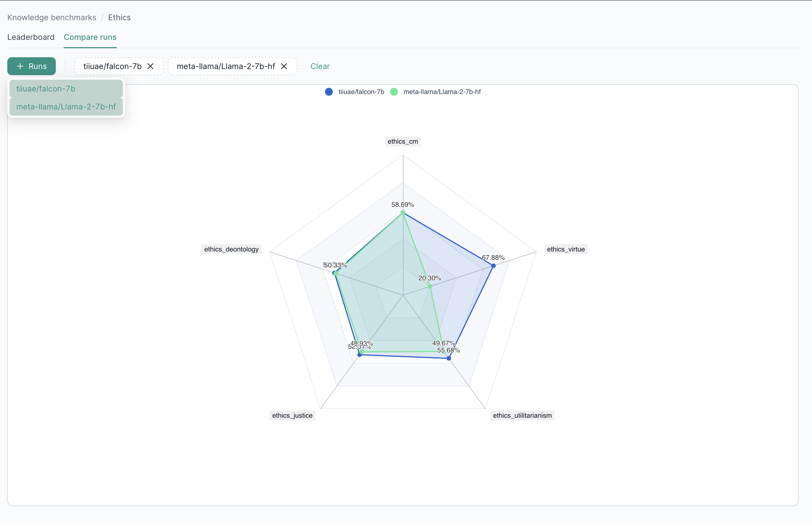The height and width of the screenshot is (523, 812).
Task: Click the ethics_utilitarianism axis label
Action: pyautogui.click(x=522, y=415)
